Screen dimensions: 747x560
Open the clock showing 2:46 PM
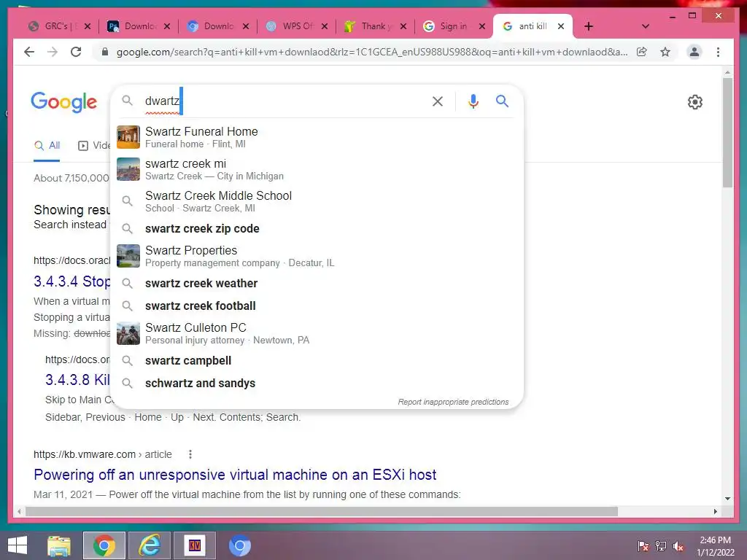(x=715, y=546)
